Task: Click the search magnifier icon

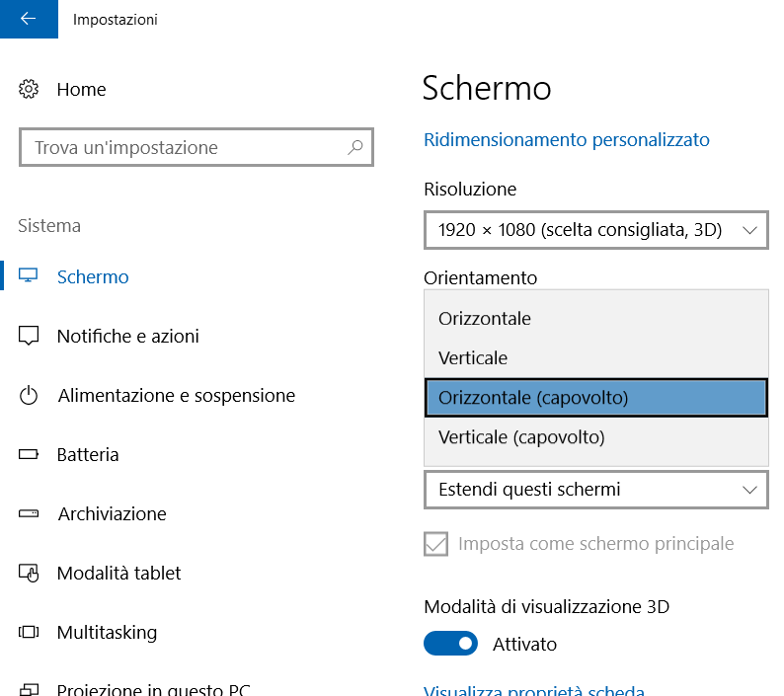Action: pos(355,148)
